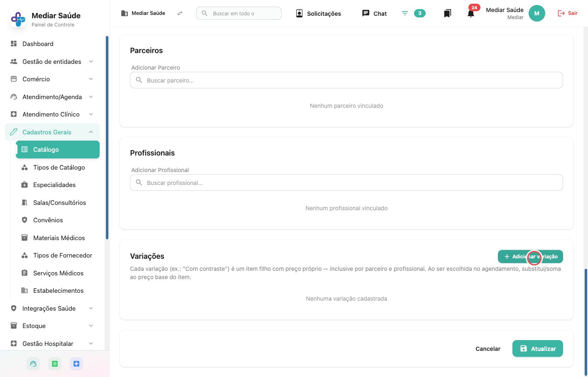Open the Chat section

pos(374,13)
